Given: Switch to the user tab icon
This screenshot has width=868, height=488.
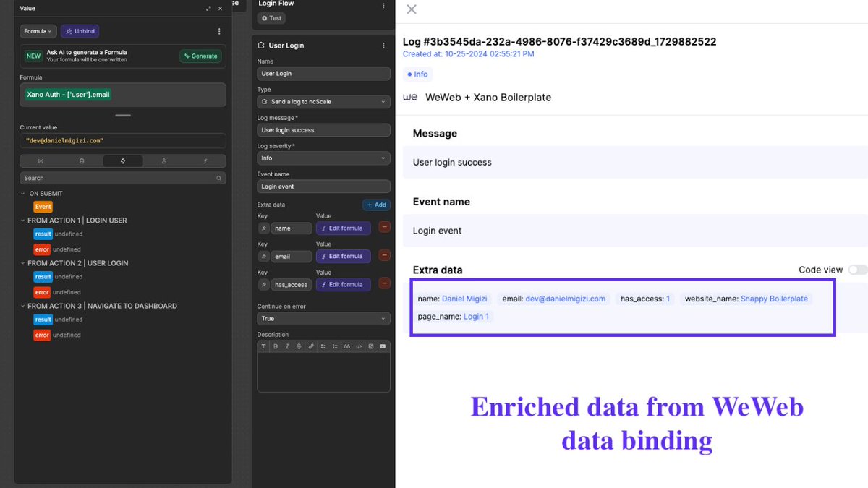Looking at the screenshot, I should click(x=164, y=160).
